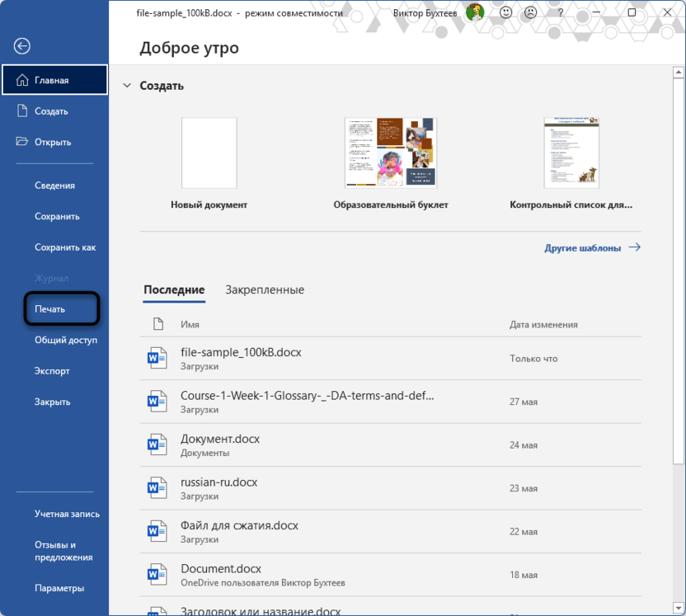Click the smiley face feedback icon

tap(505, 12)
